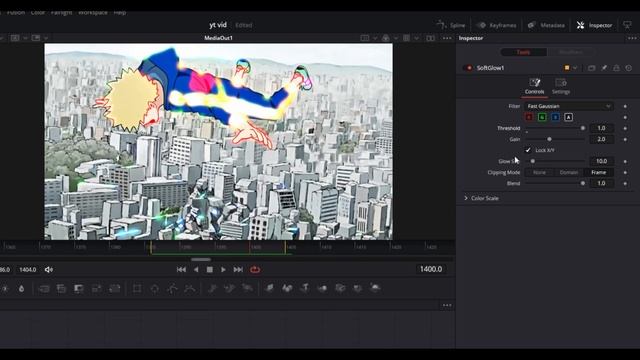This screenshot has width=640, height=360.
Task: Mute audio with the speaker icon
Action: [x=49, y=269]
